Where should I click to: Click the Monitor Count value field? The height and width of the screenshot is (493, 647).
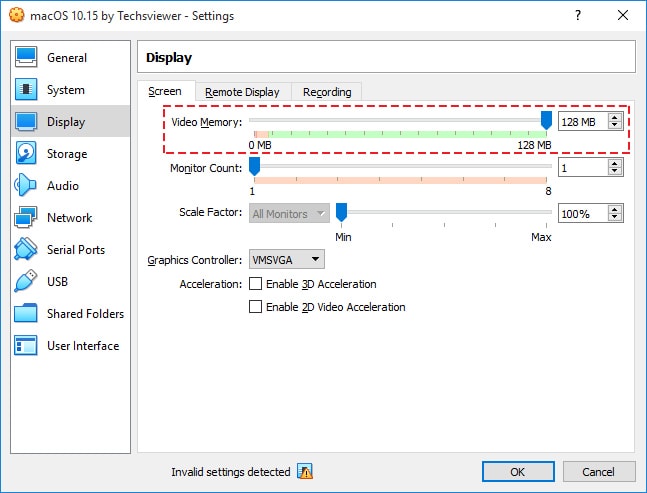coord(583,167)
